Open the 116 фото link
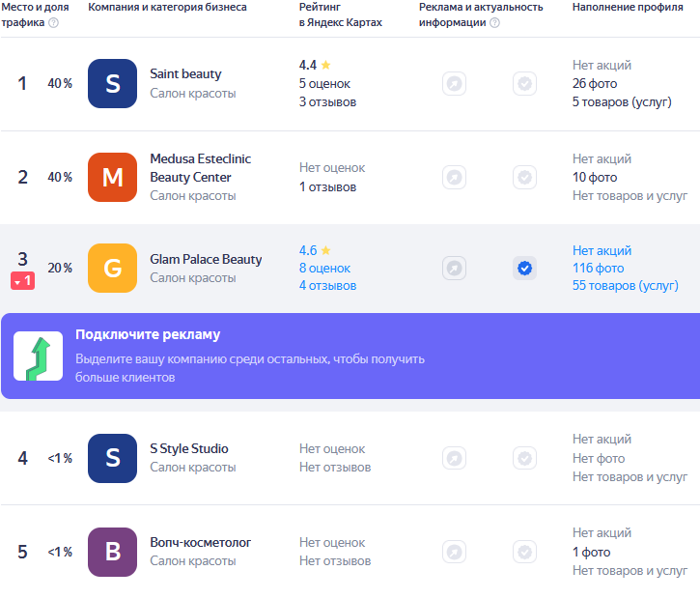 598,268
